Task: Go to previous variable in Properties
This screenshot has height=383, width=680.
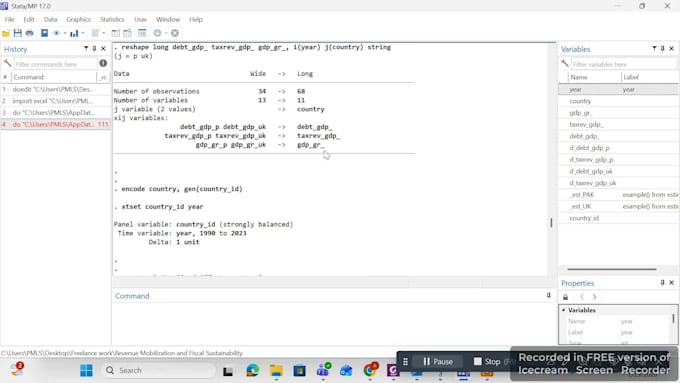Action: click(582, 297)
